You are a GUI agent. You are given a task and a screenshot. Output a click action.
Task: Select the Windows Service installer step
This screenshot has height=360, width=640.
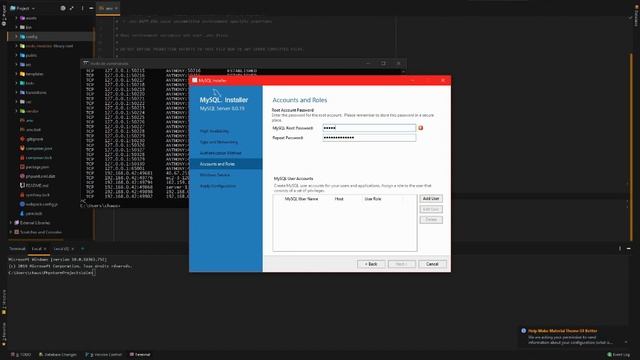point(215,175)
